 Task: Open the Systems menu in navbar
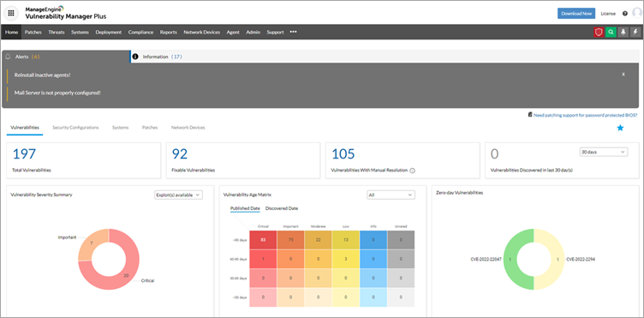point(80,32)
